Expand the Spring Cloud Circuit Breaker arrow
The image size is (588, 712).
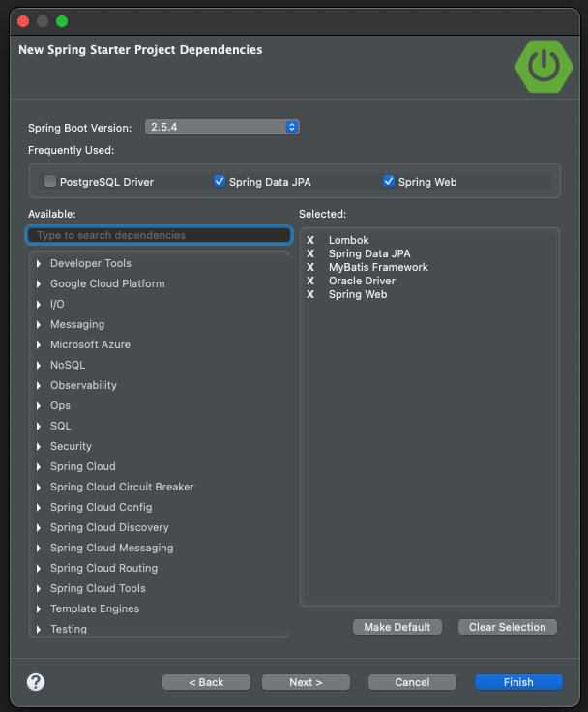[39, 488]
